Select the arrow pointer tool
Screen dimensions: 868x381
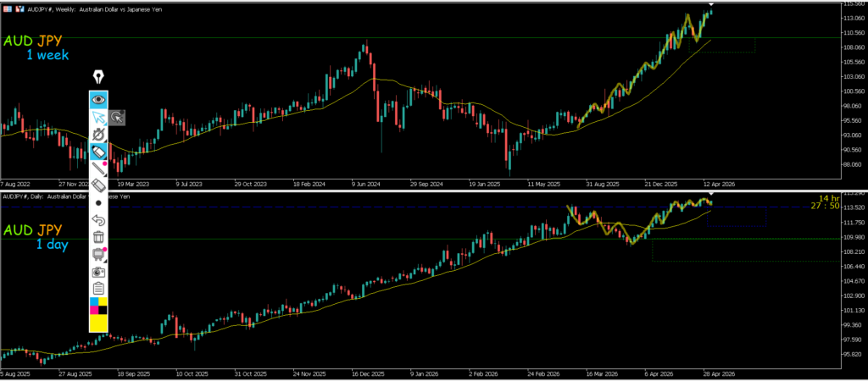point(99,117)
